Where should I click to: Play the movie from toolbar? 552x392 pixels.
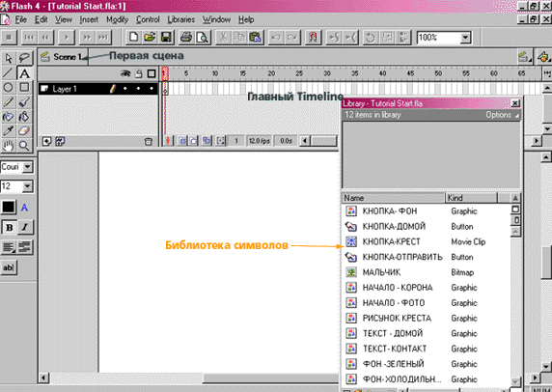pos(67,37)
